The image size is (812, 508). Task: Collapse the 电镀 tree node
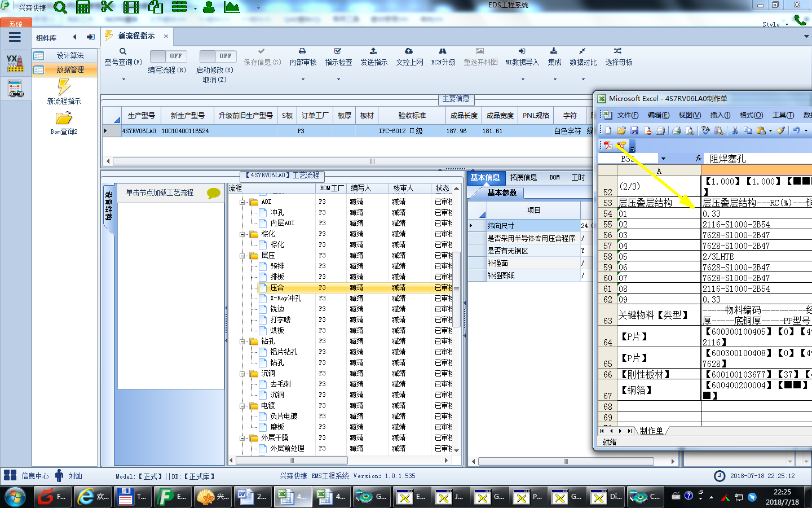pyautogui.click(x=242, y=406)
